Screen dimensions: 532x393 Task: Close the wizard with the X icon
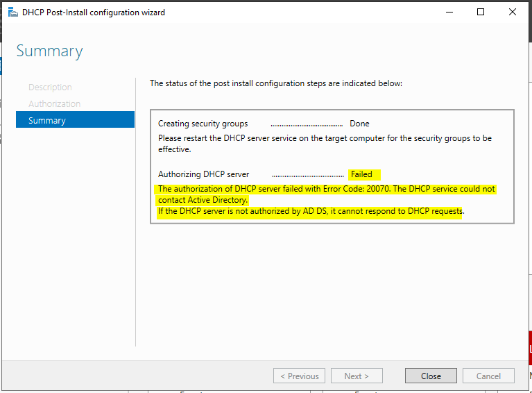513,12
